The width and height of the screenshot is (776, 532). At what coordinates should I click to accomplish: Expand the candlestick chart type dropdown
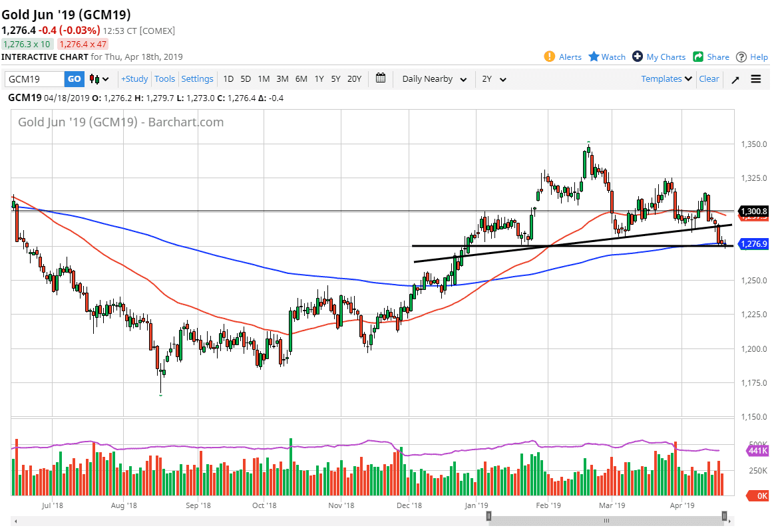click(x=100, y=79)
